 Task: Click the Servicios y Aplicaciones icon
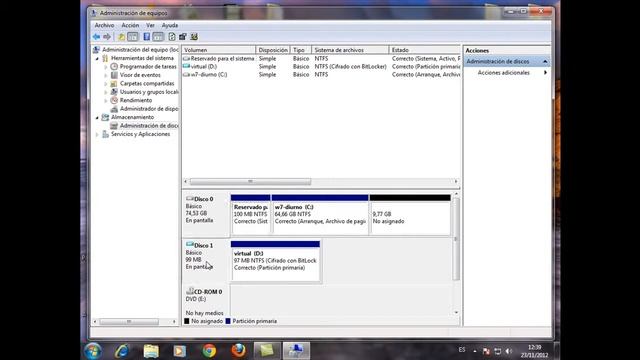coord(105,134)
